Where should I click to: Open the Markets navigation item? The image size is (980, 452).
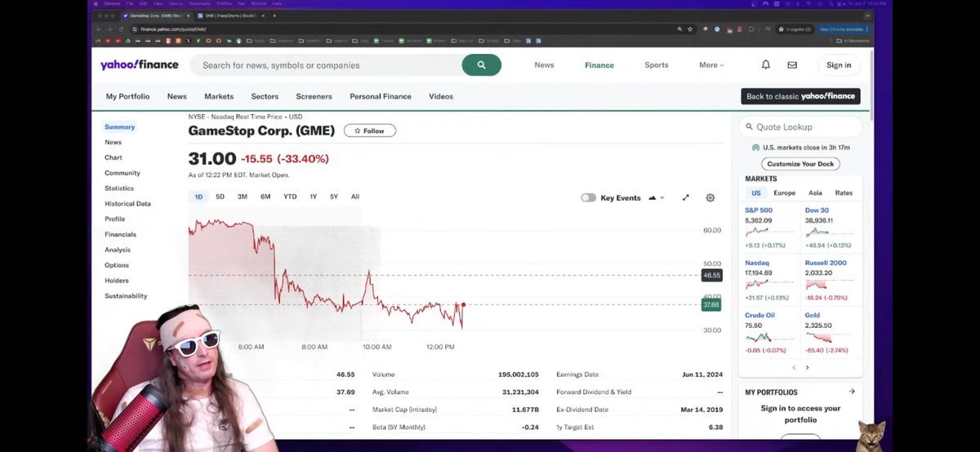coord(219,96)
